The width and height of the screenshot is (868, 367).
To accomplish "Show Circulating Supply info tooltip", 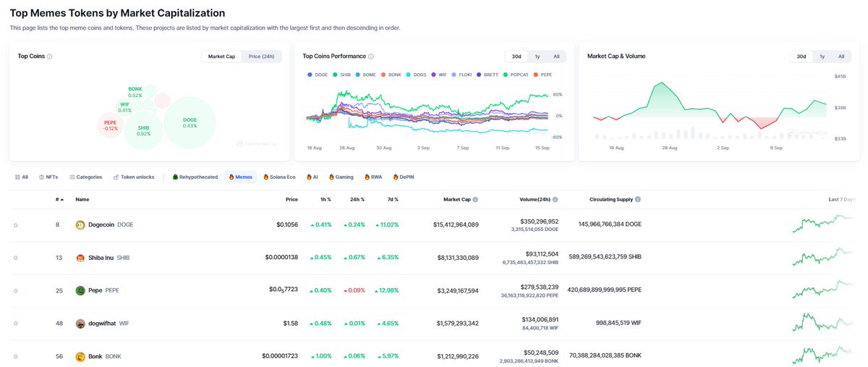I will pyautogui.click(x=638, y=198).
